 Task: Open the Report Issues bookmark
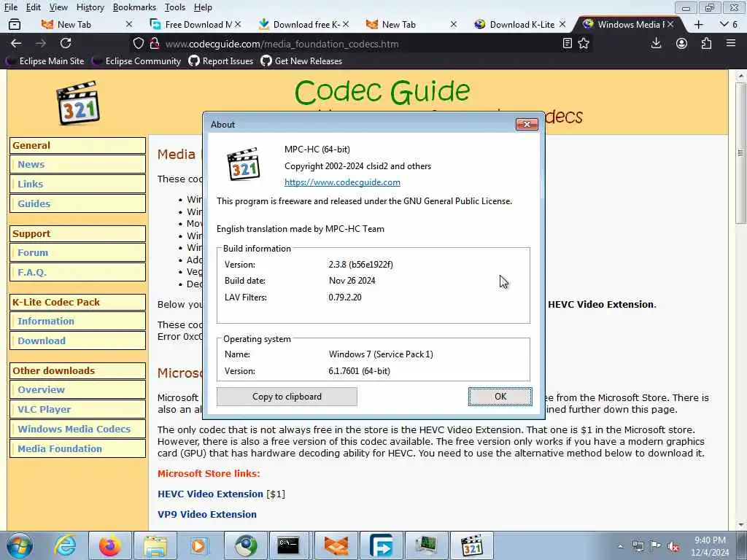(221, 61)
